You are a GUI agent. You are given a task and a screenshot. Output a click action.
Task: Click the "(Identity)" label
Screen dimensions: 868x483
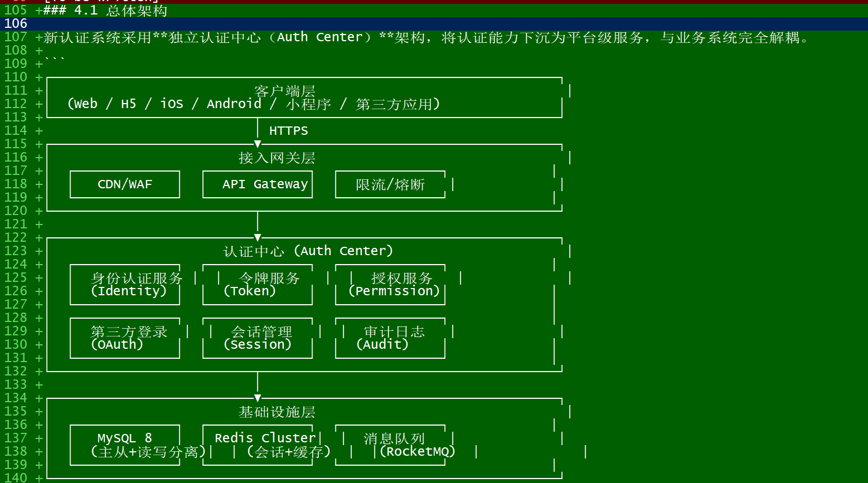pos(129,291)
